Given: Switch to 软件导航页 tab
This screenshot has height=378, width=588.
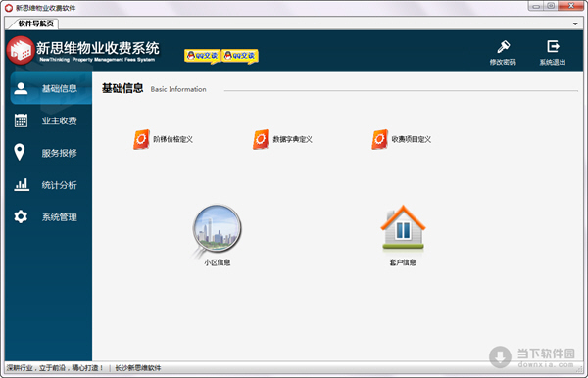Looking at the screenshot, I should point(35,24).
